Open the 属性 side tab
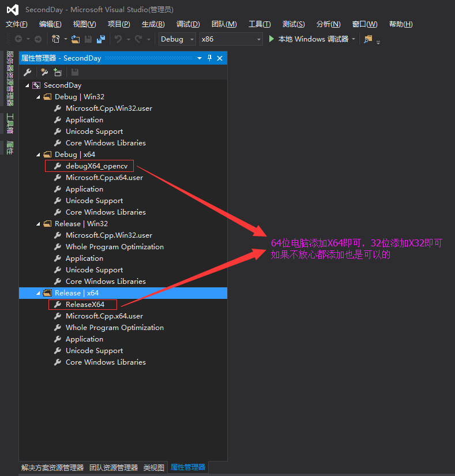The image size is (455, 476). [10, 148]
